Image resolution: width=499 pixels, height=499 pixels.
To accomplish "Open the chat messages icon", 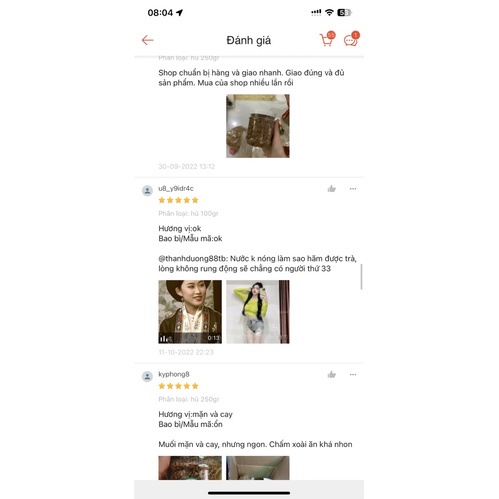I will coord(351,39).
